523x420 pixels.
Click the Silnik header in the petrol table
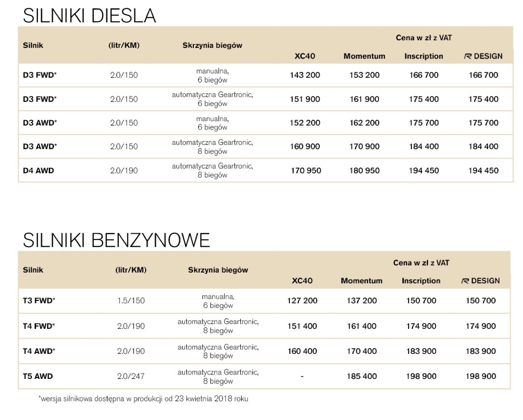pos(33,270)
